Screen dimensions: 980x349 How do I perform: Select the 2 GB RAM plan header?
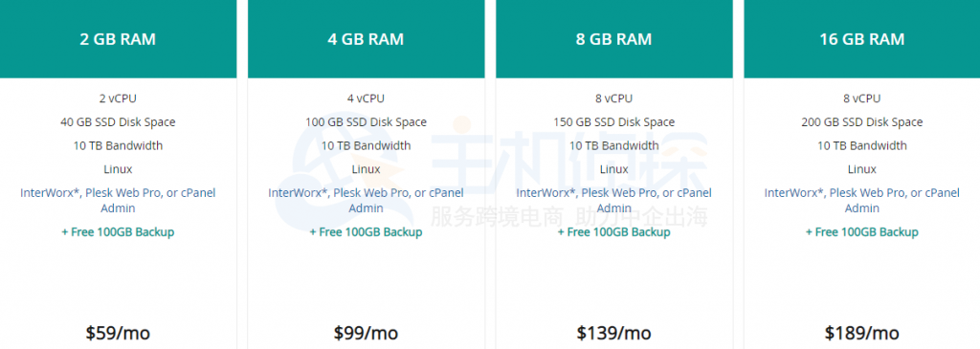(118, 38)
